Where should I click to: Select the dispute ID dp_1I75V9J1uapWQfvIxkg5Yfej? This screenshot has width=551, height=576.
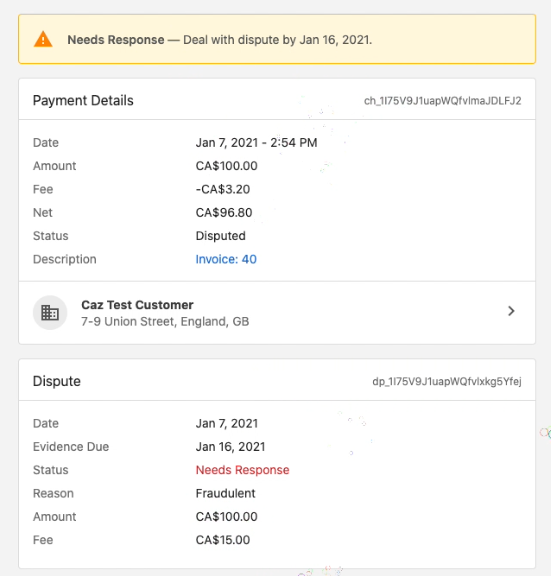pos(447,381)
